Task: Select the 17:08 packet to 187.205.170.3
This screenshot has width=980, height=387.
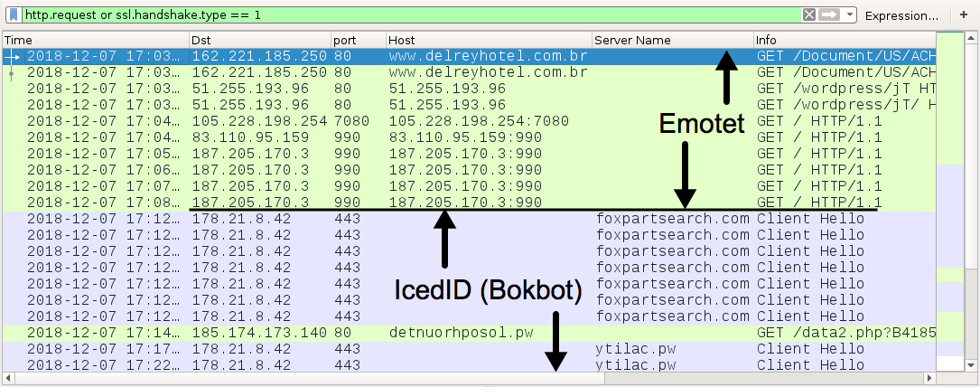Action: click(470, 203)
